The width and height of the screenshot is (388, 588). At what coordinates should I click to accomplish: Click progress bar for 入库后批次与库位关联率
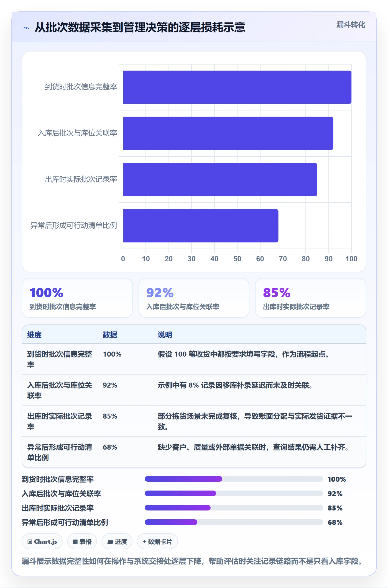234,493
